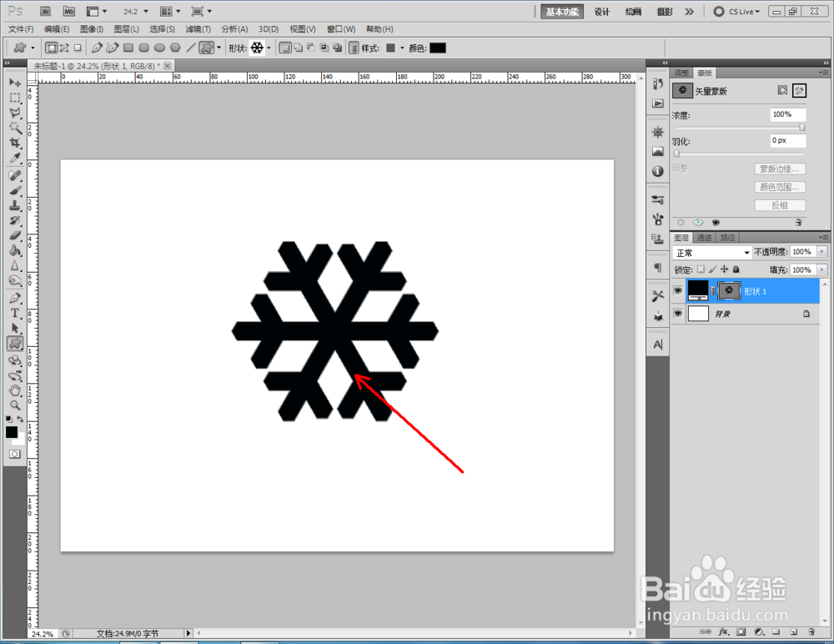Viewport: 834px width, 644px height.
Task: Select the Lasso tool
Action: coord(15,113)
